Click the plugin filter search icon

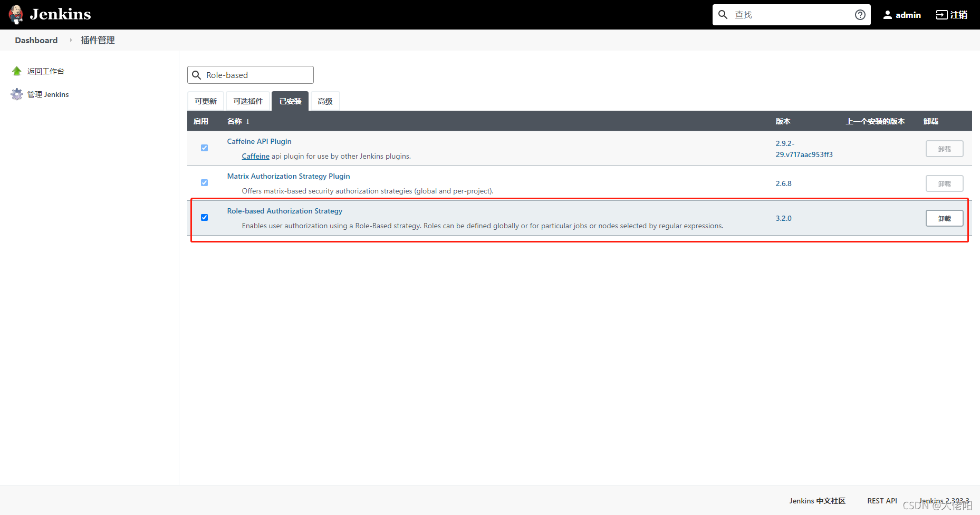[x=197, y=75]
